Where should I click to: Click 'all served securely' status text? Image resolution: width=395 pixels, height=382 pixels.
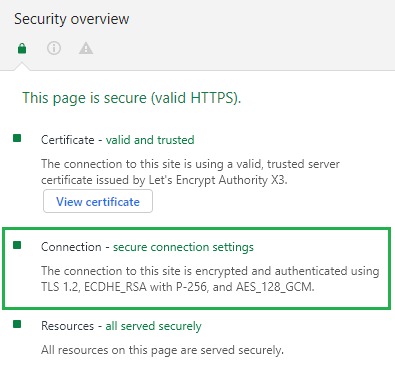[154, 326]
